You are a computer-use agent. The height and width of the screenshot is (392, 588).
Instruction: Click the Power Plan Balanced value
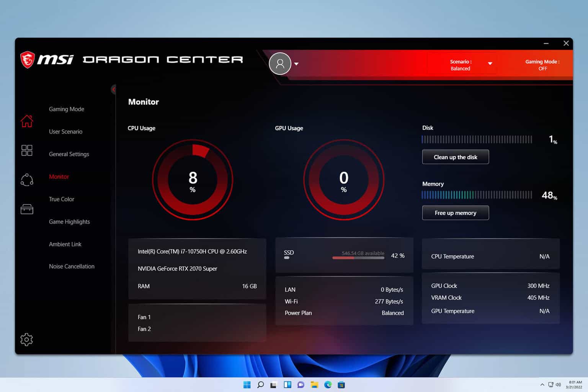pos(392,313)
